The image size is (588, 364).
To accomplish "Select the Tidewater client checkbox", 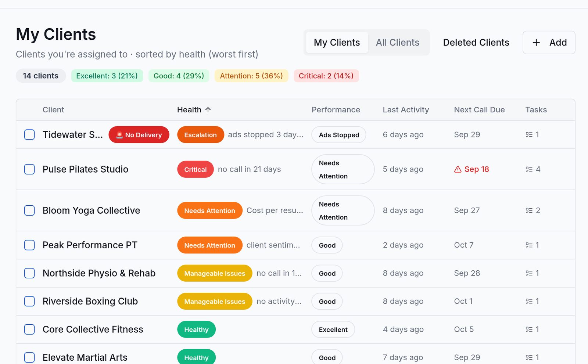I will coord(29,135).
